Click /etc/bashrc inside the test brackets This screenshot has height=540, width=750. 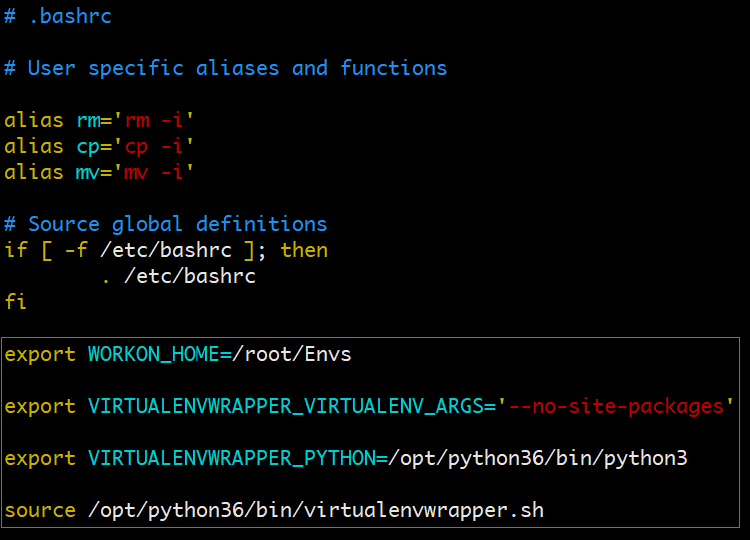point(166,250)
